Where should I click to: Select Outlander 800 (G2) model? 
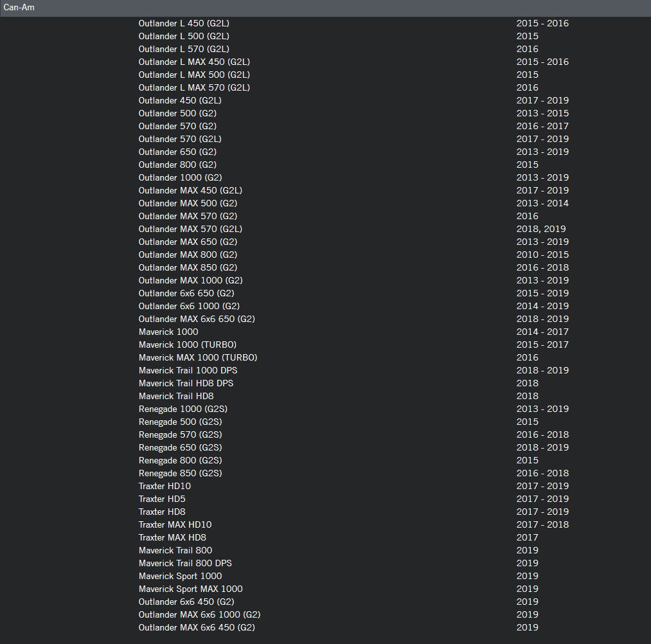point(178,165)
